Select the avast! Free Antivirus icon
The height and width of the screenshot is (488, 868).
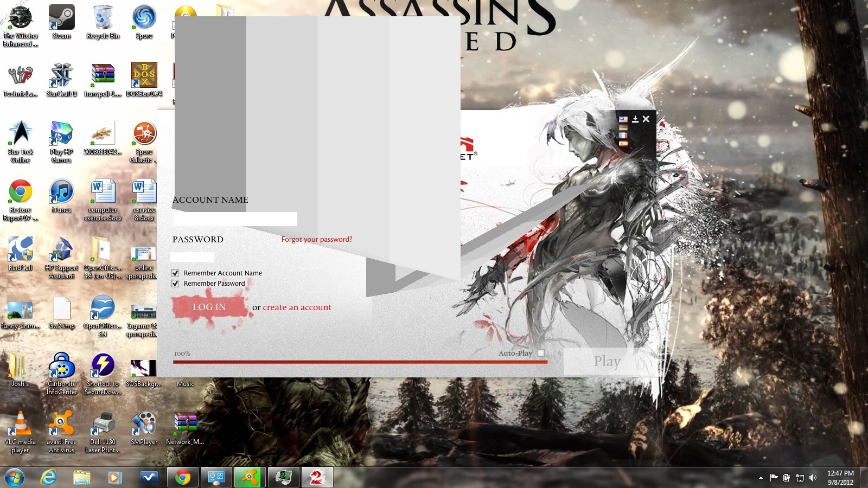point(61,432)
